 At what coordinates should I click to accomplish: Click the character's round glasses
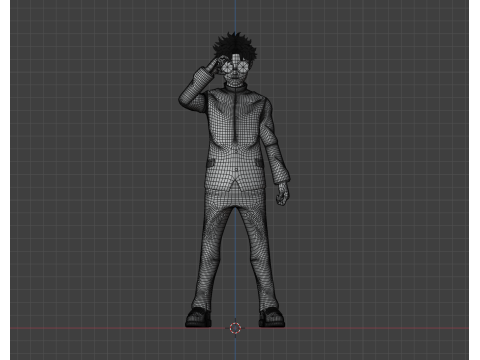235,68
